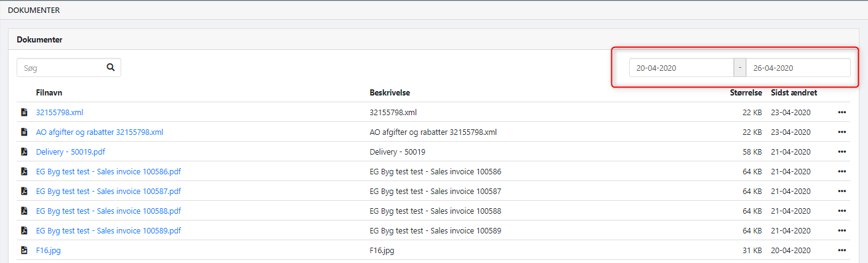
Task: Sort by Sidst ændret column header
Action: pyautogui.click(x=794, y=92)
